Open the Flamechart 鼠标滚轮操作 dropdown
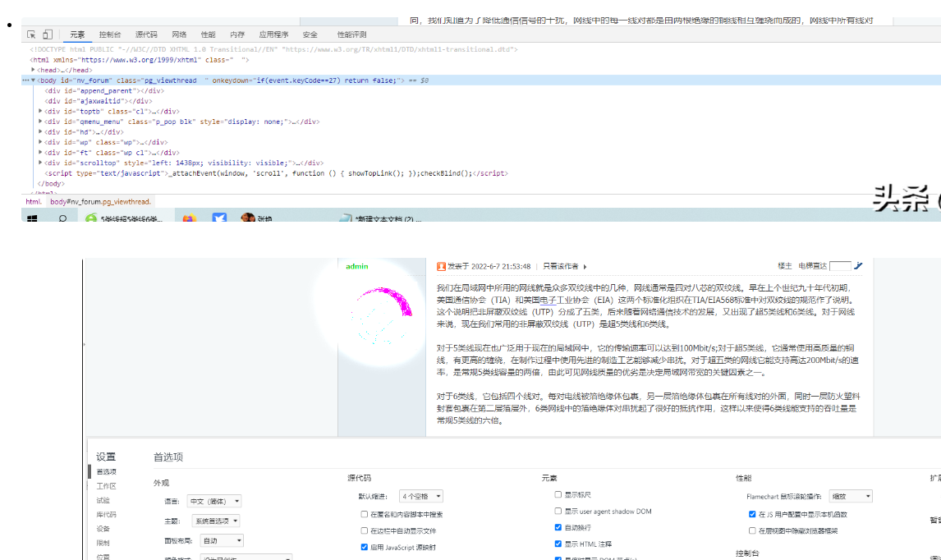 coord(851,497)
